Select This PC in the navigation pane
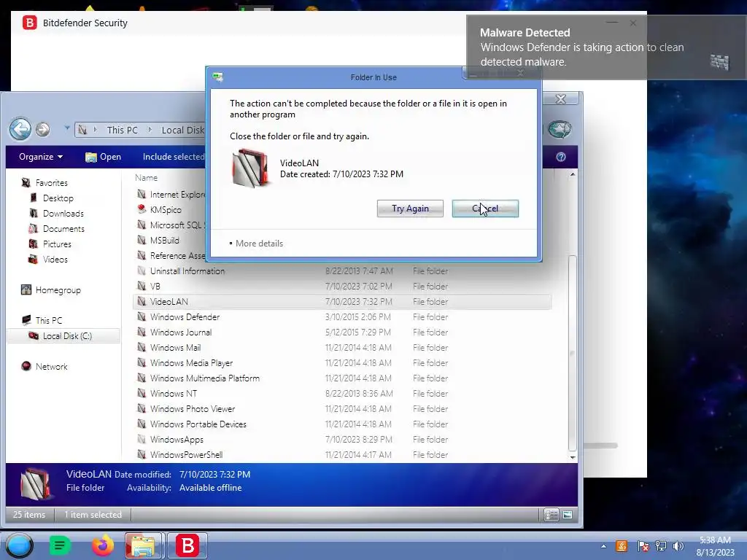This screenshot has width=747, height=560. 49,321
